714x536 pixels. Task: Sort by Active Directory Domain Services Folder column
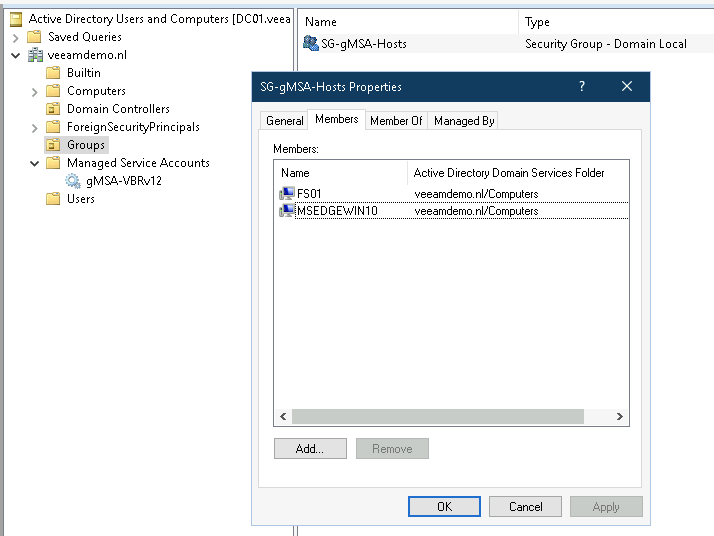pos(509,173)
